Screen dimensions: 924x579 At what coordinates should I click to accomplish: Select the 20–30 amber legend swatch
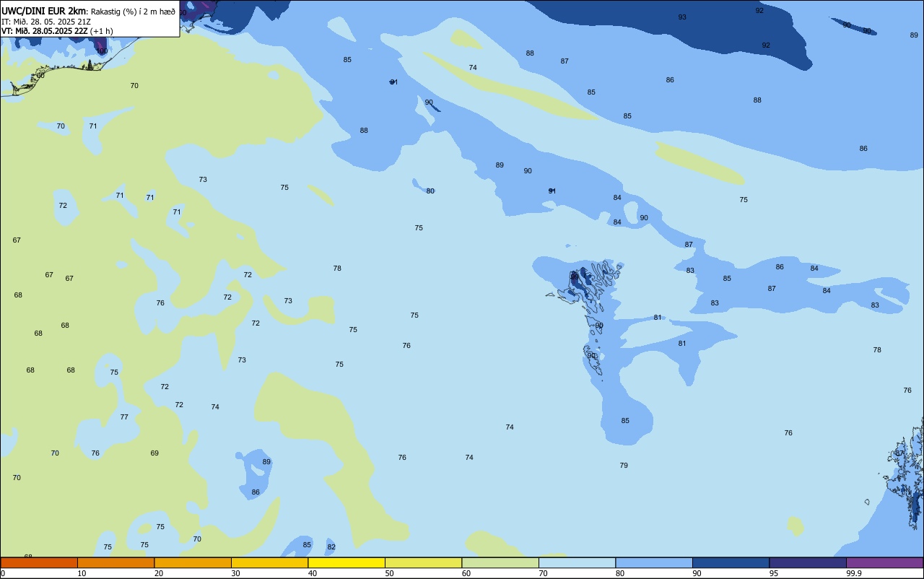pyautogui.click(x=193, y=562)
